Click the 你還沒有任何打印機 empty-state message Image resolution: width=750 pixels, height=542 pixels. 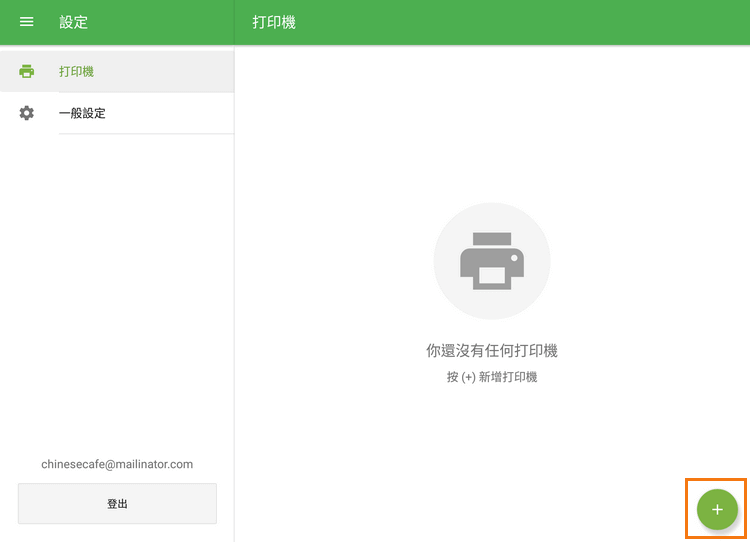coord(491,351)
